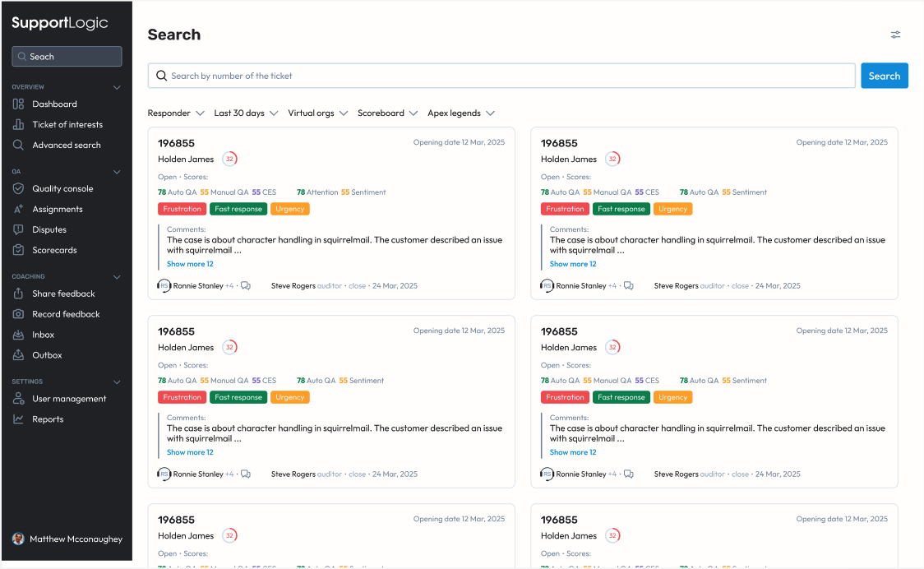Open the Outbox menu item
This screenshot has height=569, width=924.
(x=47, y=355)
